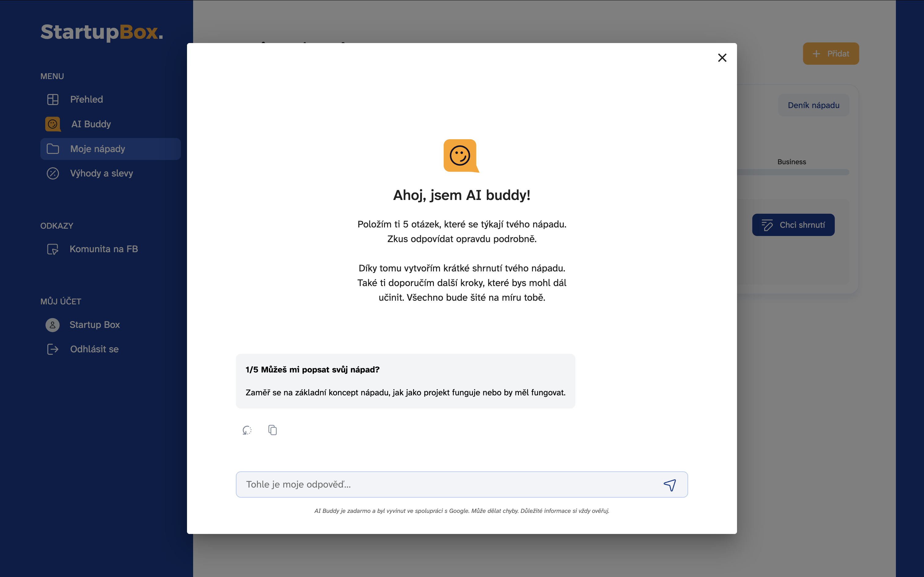Select Moje nápady in sidebar
The image size is (924, 577).
98,149
